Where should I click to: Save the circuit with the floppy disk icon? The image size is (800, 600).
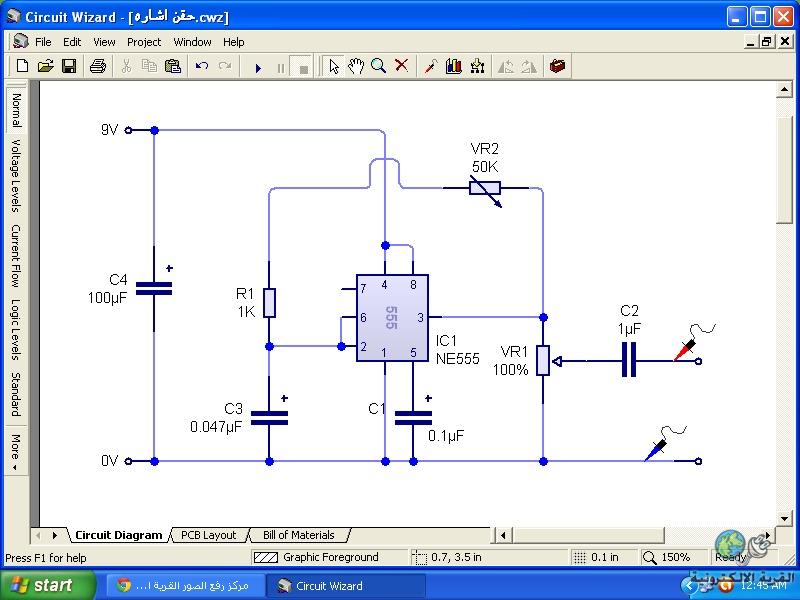pyautogui.click(x=69, y=66)
